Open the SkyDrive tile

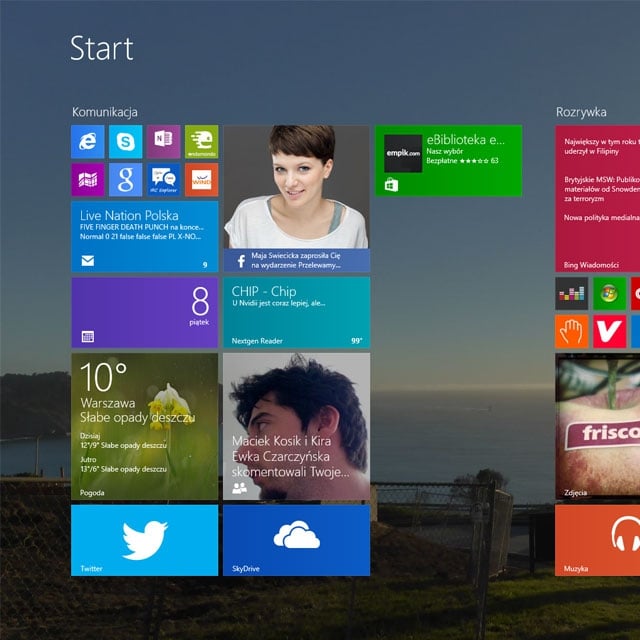297,540
